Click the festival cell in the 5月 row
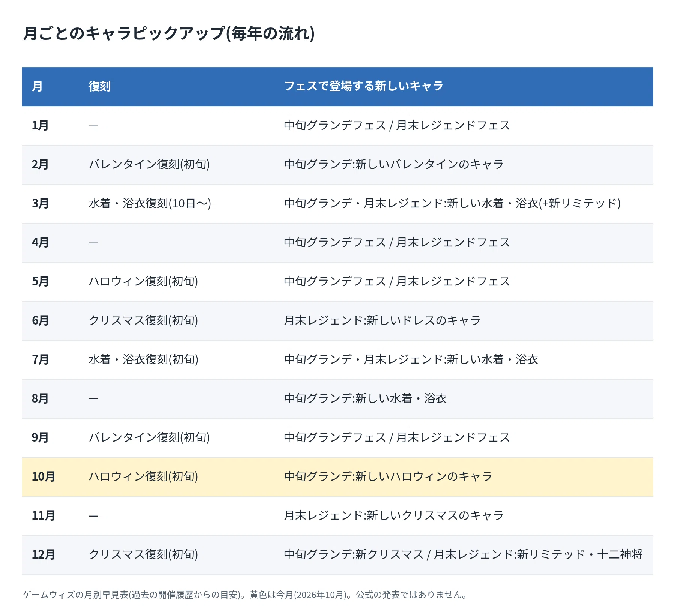 [x=397, y=281]
